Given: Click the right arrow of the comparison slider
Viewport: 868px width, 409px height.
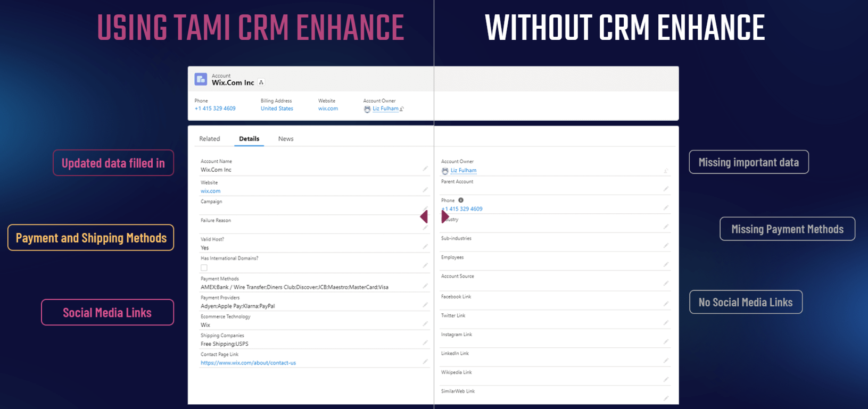Looking at the screenshot, I should pyautogui.click(x=445, y=216).
